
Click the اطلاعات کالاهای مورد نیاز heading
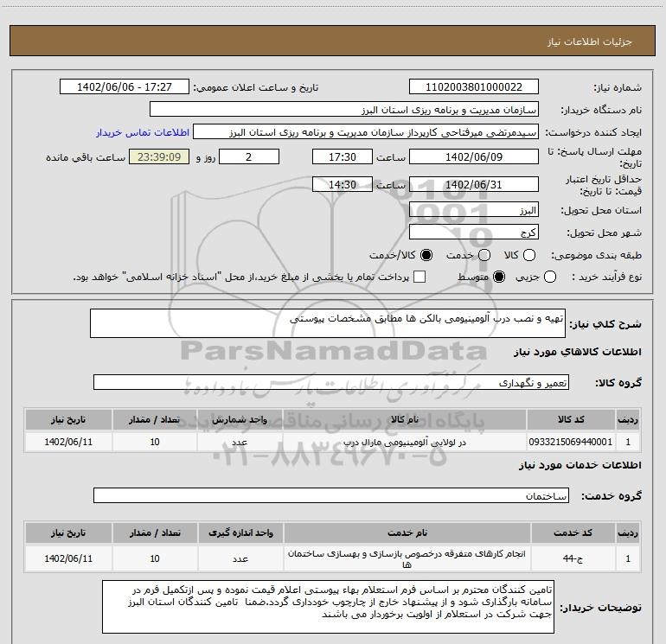(577, 352)
